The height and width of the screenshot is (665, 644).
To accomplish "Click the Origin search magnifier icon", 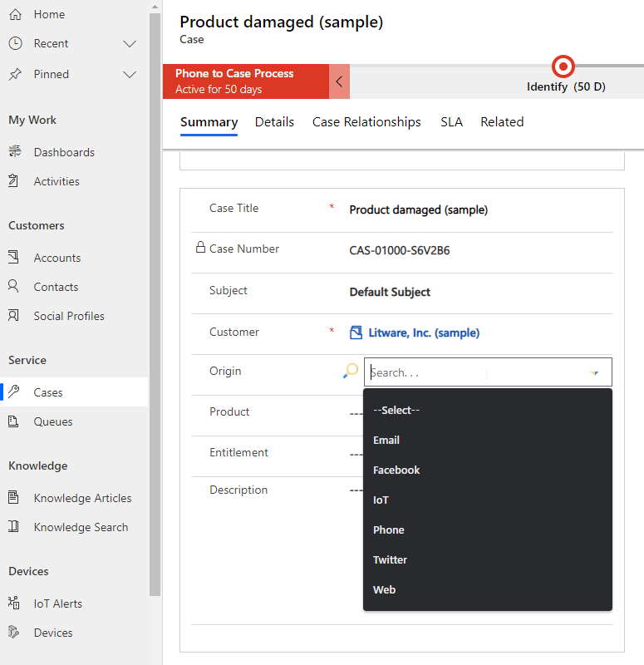I will click(x=351, y=371).
